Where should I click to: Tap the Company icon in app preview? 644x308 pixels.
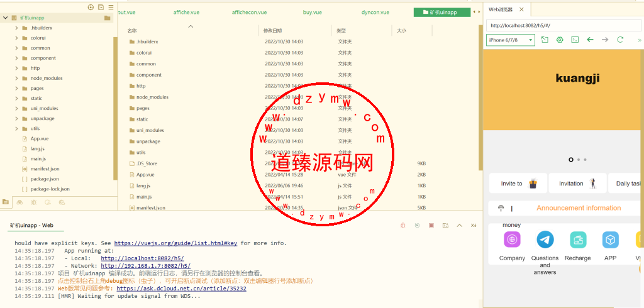coord(512,239)
